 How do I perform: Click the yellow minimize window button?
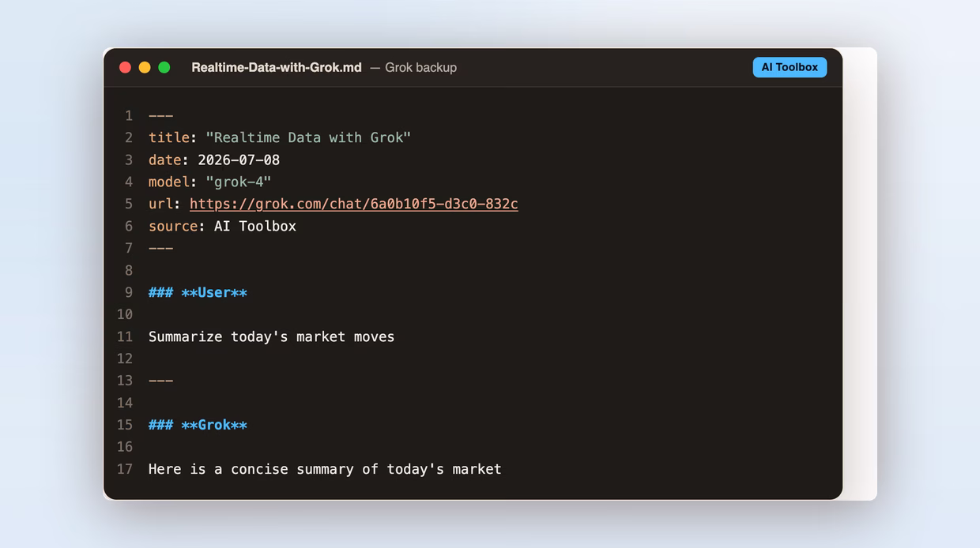tap(145, 67)
